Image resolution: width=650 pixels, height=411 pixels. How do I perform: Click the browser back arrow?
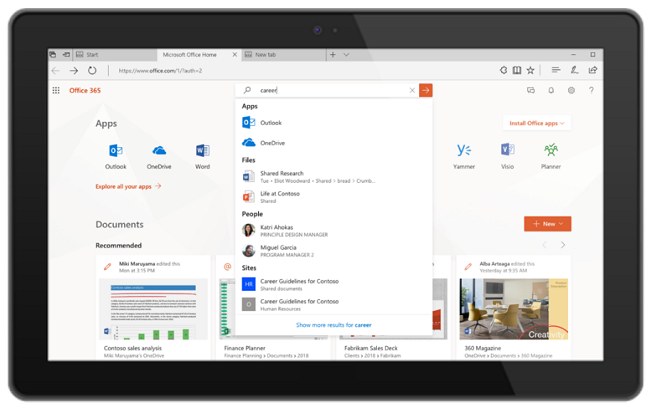coord(56,71)
